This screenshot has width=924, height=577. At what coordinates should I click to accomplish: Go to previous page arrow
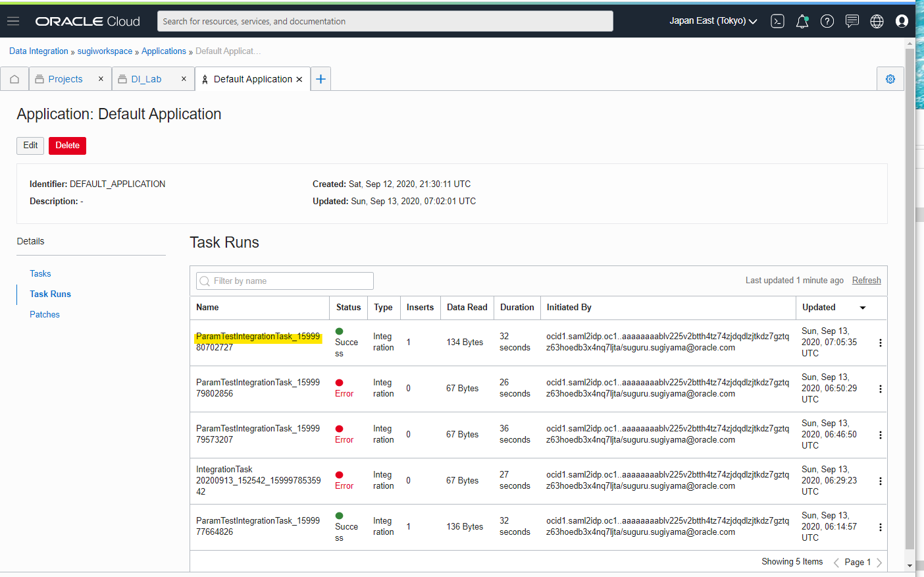(836, 563)
